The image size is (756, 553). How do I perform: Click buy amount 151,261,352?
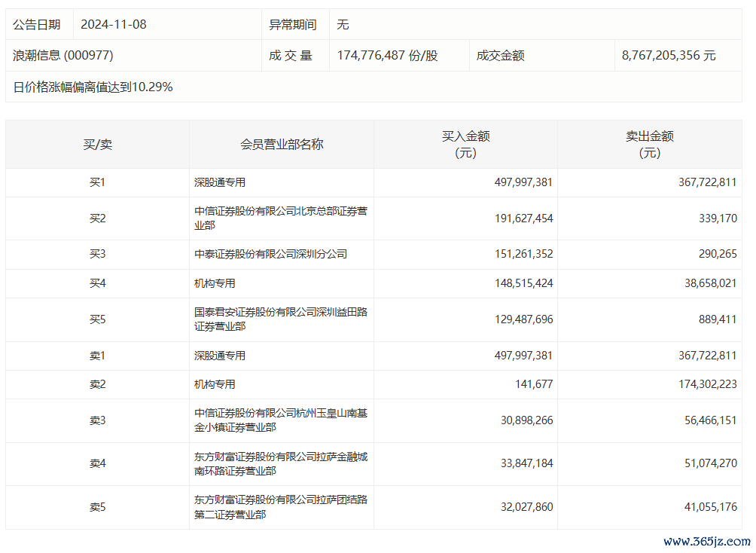tap(523, 254)
